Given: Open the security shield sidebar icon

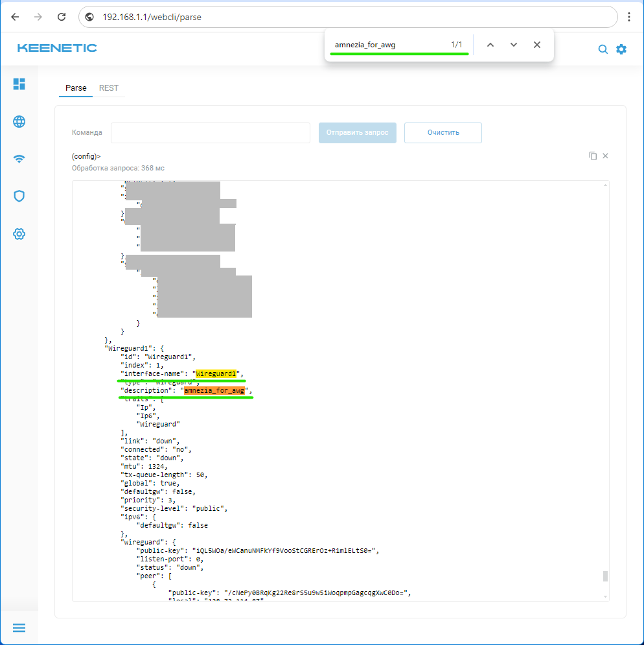Looking at the screenshot, I should [19, 196].
